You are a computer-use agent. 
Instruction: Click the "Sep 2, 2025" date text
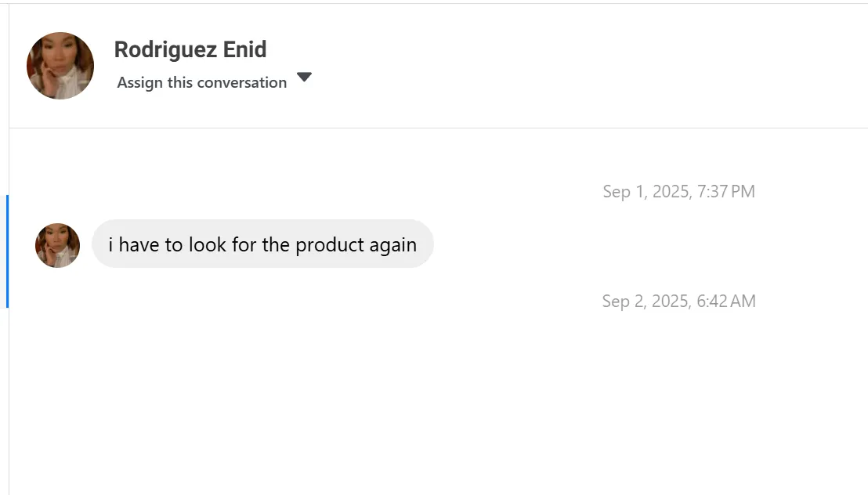[646, 302]
